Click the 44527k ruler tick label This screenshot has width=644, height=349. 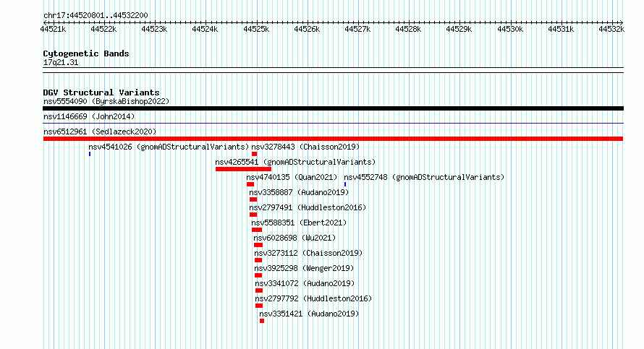coord(357,29)
